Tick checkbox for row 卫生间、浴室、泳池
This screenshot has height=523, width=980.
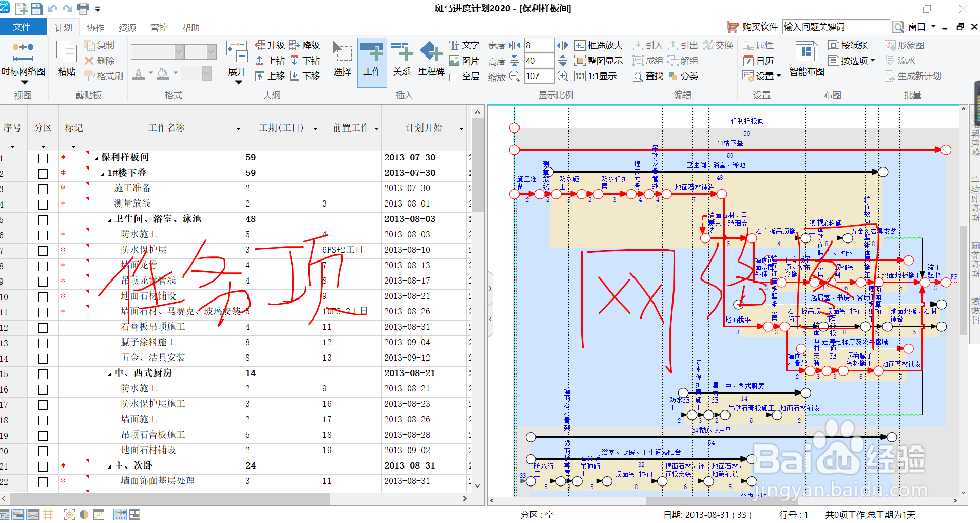tap(43, 220)
